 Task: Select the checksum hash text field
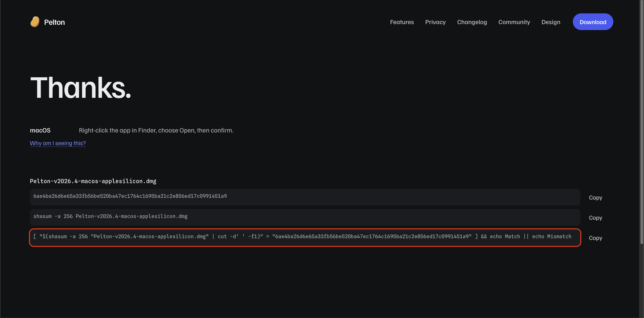coord(305,197)
